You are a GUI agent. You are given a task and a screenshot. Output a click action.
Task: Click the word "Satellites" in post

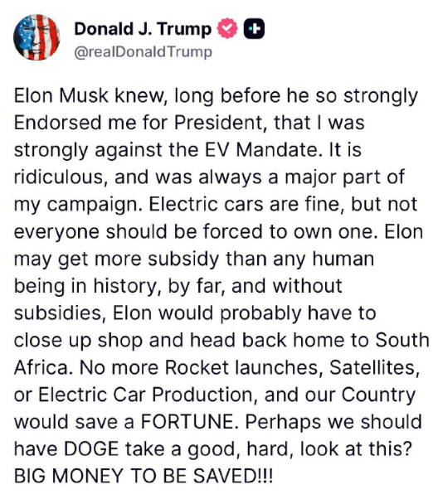click(x=374, y=367)
